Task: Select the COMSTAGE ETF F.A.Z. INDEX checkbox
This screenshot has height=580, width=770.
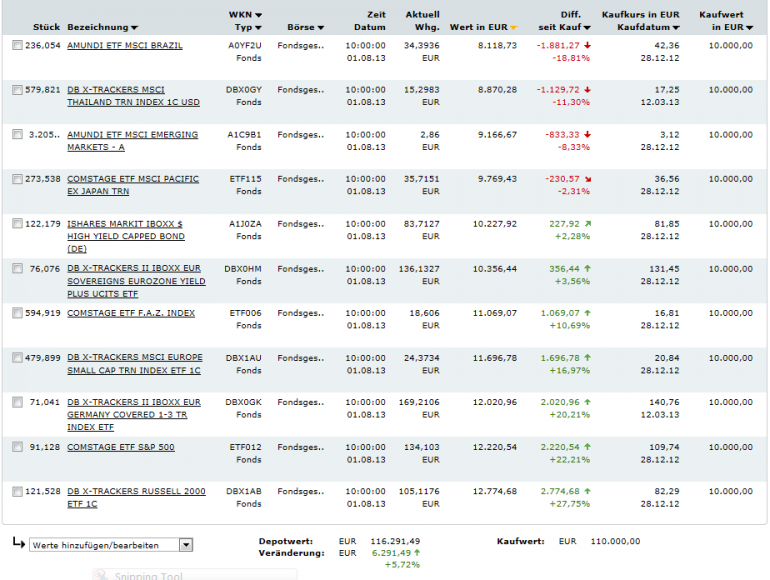Action: [17, 313]
